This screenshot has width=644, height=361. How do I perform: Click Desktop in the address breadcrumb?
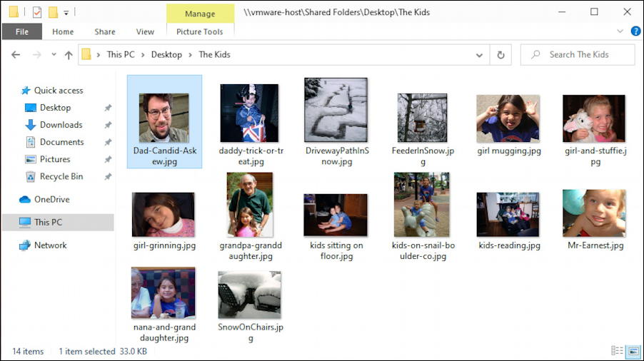point(166,55)
